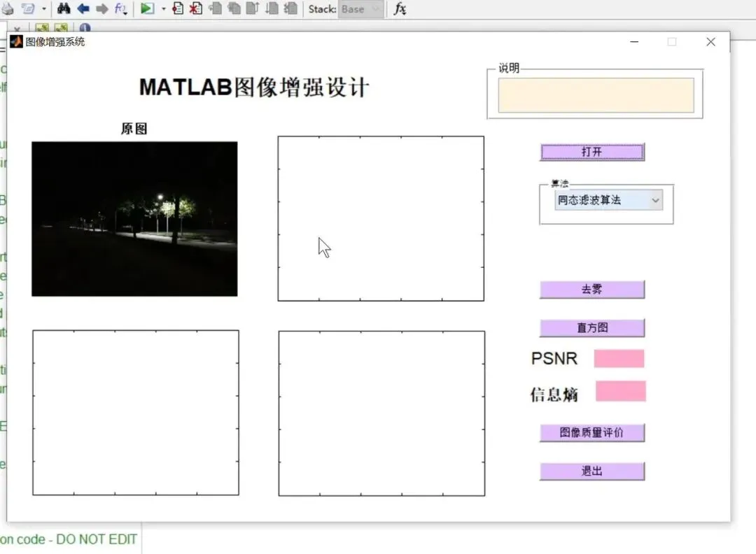Close the 图像增强系统 window
756x554 pixels.
[x=710, y=42]
